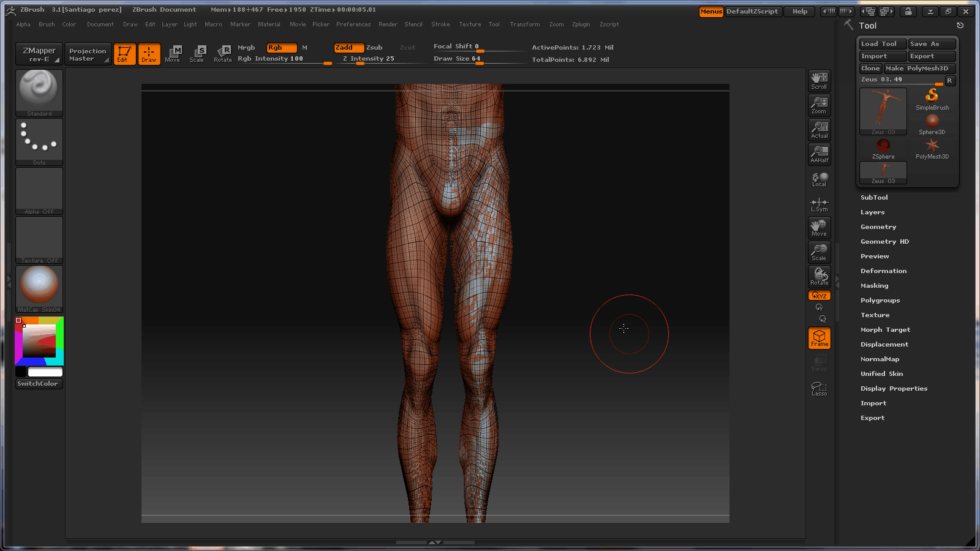This screenshot has width=980, height=551.
Task: Activate the Lasso selection icon
Action: (819, 389)
